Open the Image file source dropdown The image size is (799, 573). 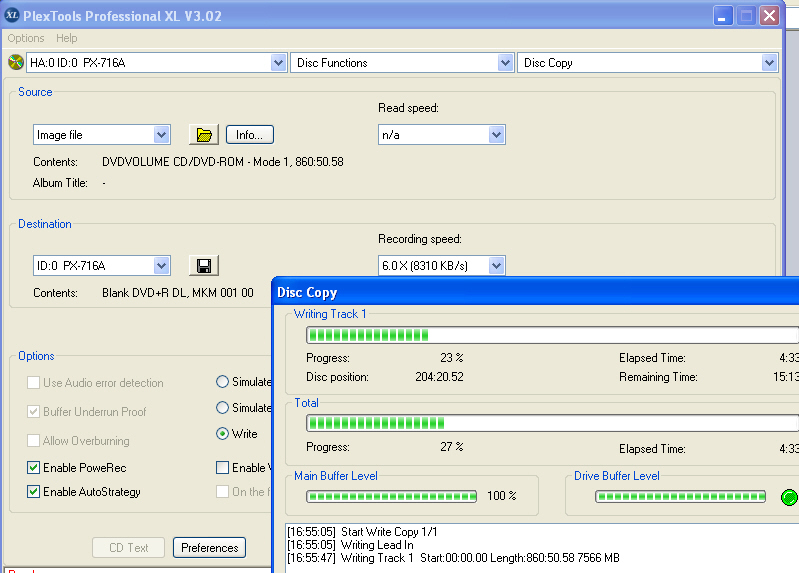click(x=162, y=135)
